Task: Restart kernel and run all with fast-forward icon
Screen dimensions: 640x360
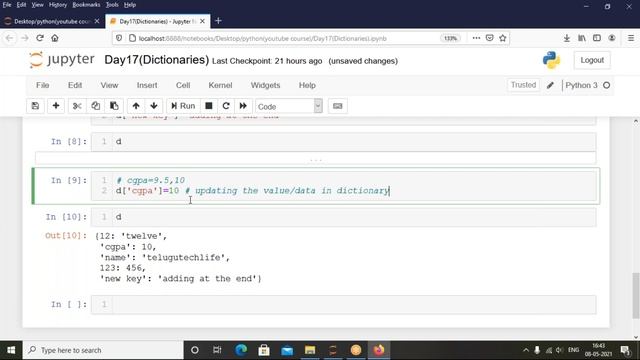Action: tap(243, 106)
